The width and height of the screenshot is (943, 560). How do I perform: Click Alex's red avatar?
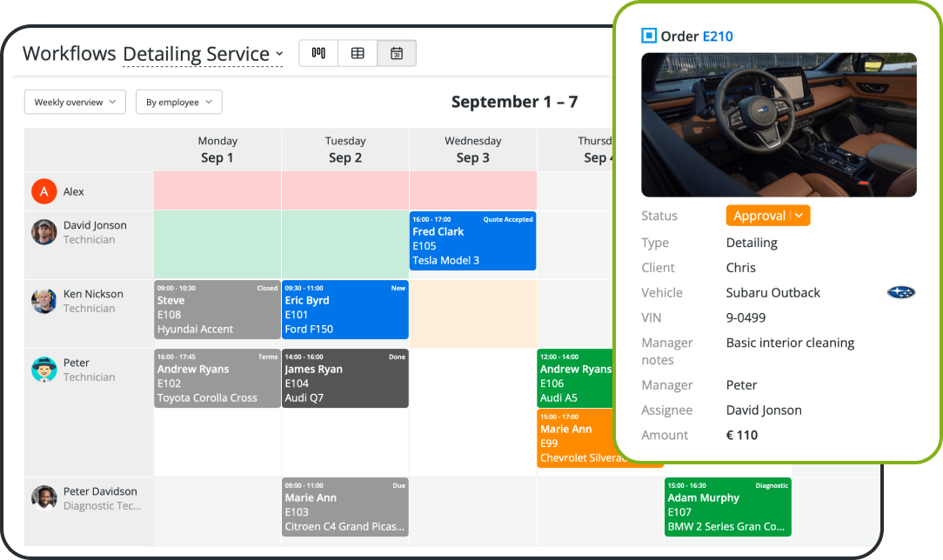point(43,191)
